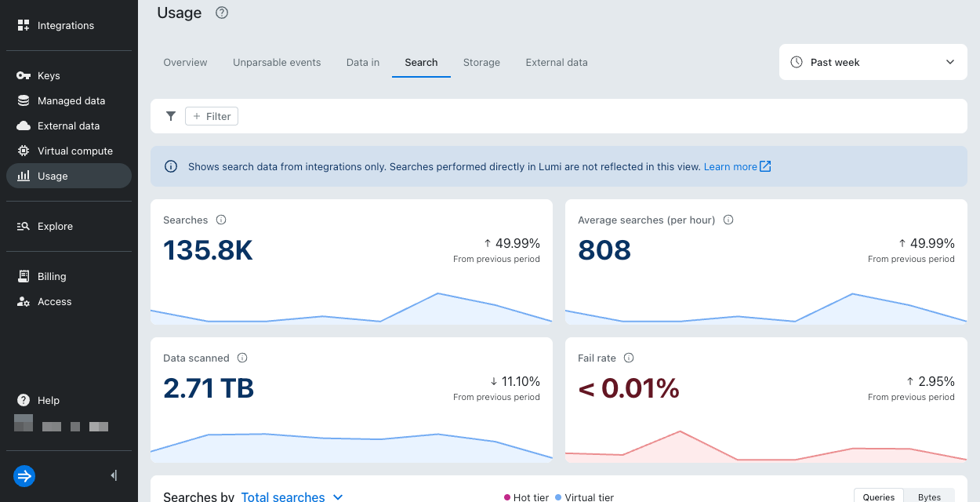The image size is (980, 502).
Task: Switch to the Overview tab
Action: click(185, 62)
